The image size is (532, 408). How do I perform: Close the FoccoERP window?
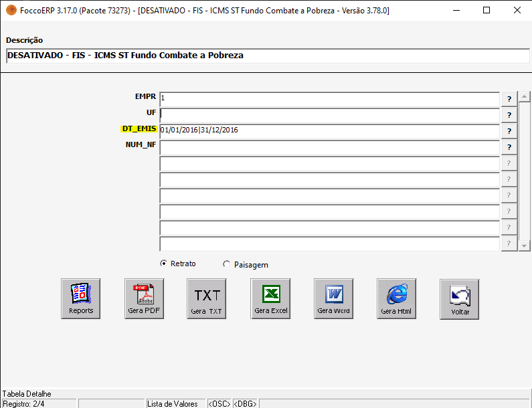517,10
